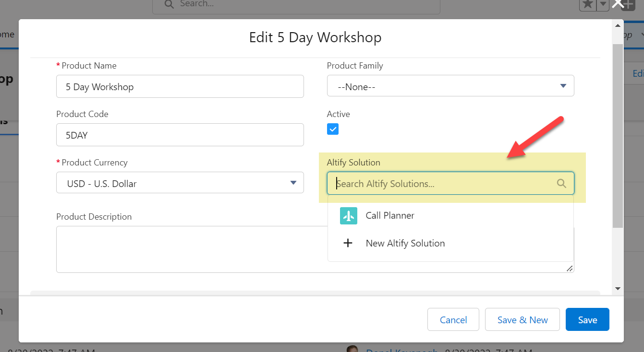Click the favorites star icon in the header
Image resolution: width=644 pixels, height=352 pixels.
click(x=587, y=5)
